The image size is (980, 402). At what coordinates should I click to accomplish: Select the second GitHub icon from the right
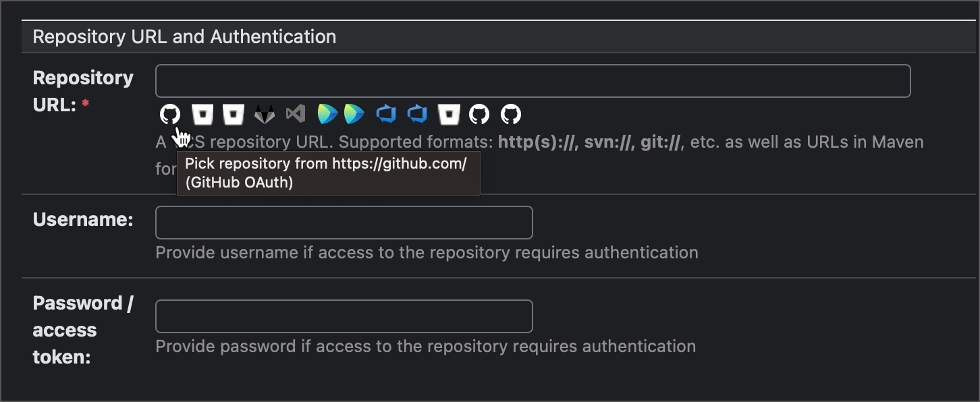[479, 114]
